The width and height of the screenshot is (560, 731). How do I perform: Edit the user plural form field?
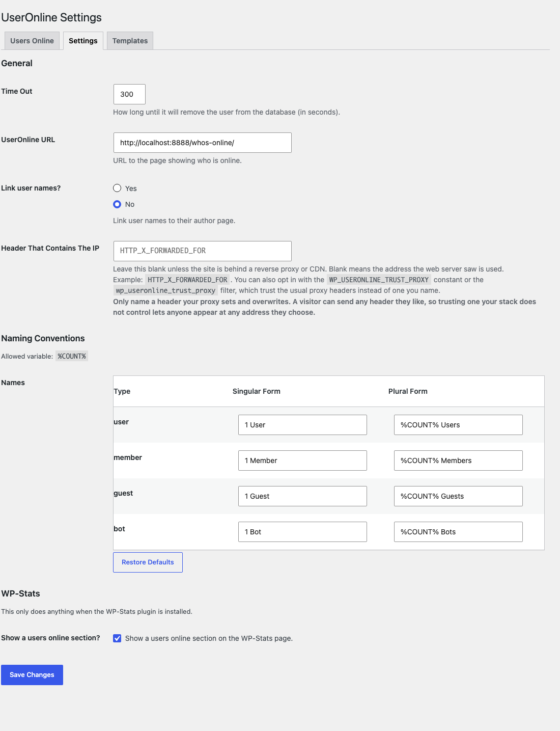[458, 425]
